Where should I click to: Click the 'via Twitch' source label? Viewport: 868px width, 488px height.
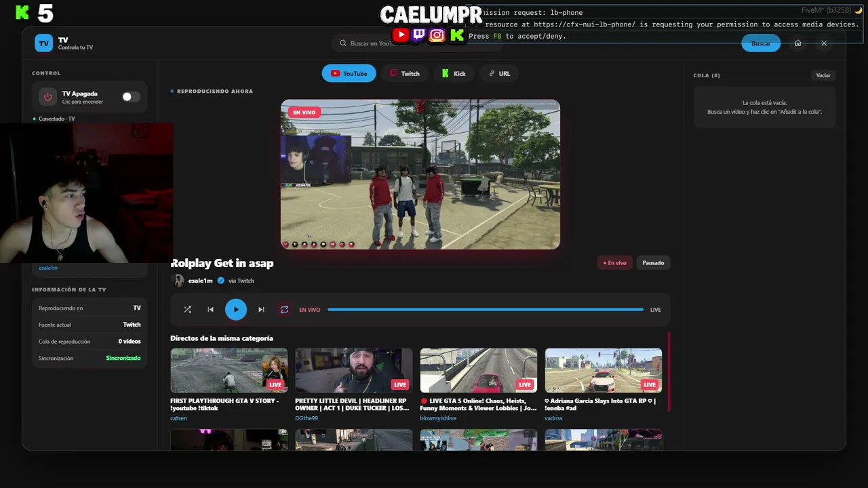[241, 281]
